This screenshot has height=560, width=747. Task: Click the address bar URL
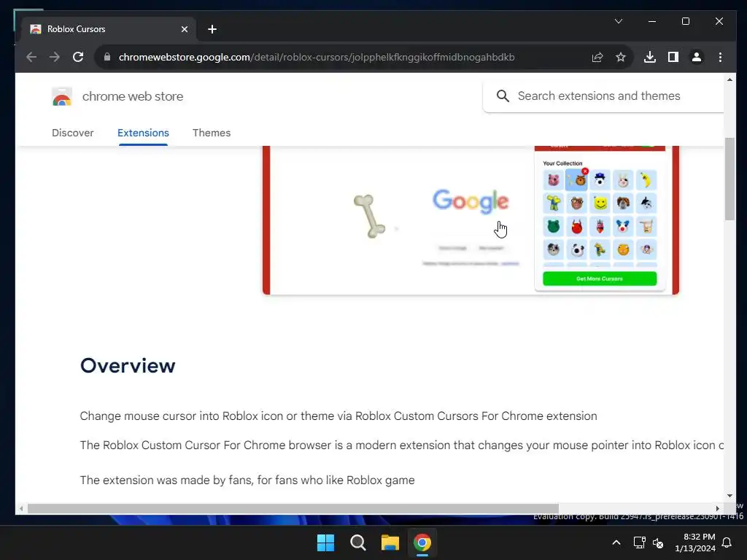[x=317, y=57]
